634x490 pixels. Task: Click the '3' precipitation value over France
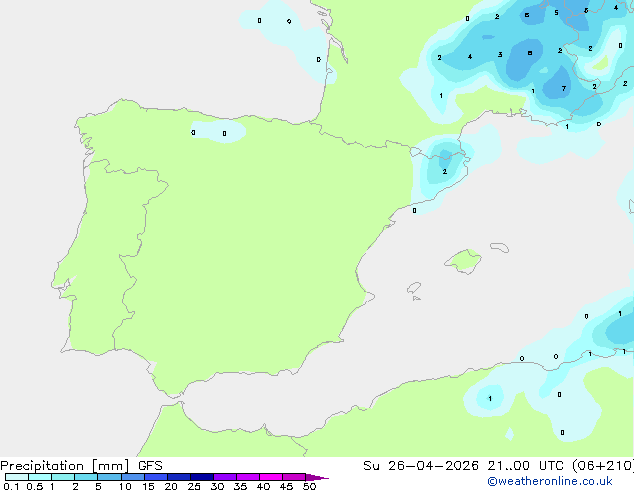coord(500,55)
